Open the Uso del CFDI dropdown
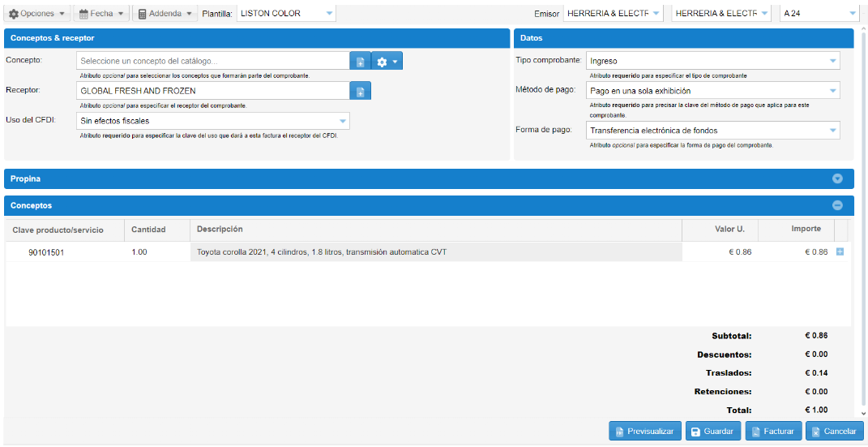The image size is (868, 447). pyautogui.click(x=214, y=121)
